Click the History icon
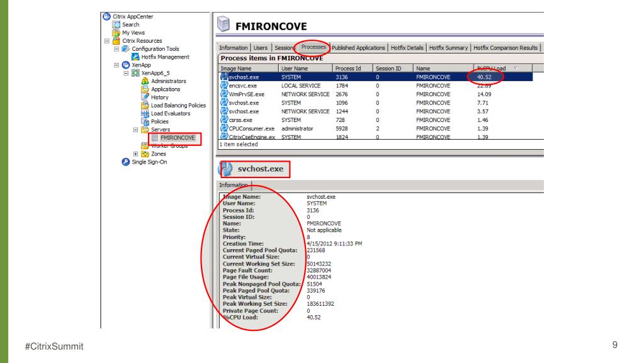Viewport: 644px width, 363px height. pos(145,98)
